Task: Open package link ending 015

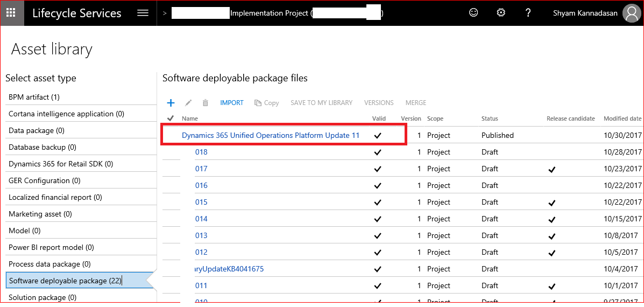Action: 201,202
